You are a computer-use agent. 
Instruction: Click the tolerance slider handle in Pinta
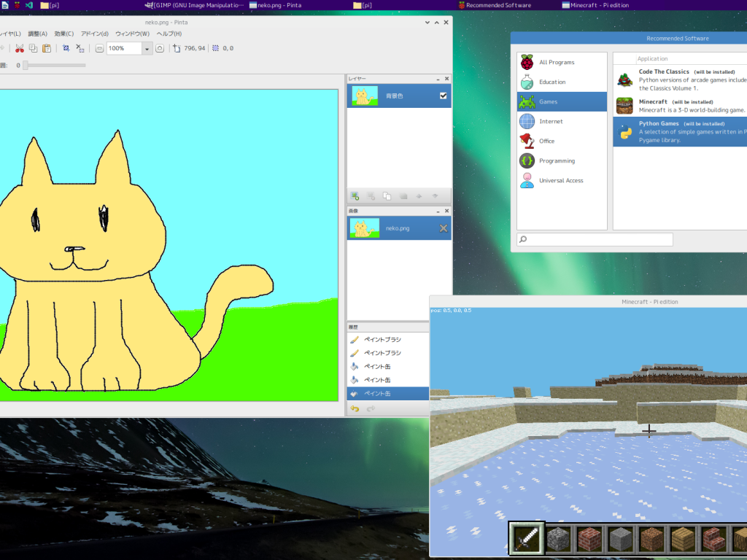tap(26, 65)
